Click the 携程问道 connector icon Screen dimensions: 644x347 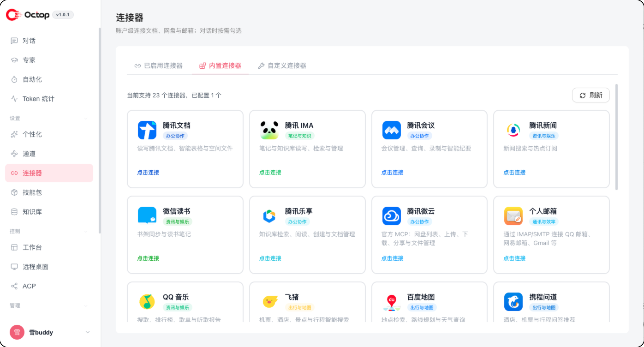click(x=513, y=302)
